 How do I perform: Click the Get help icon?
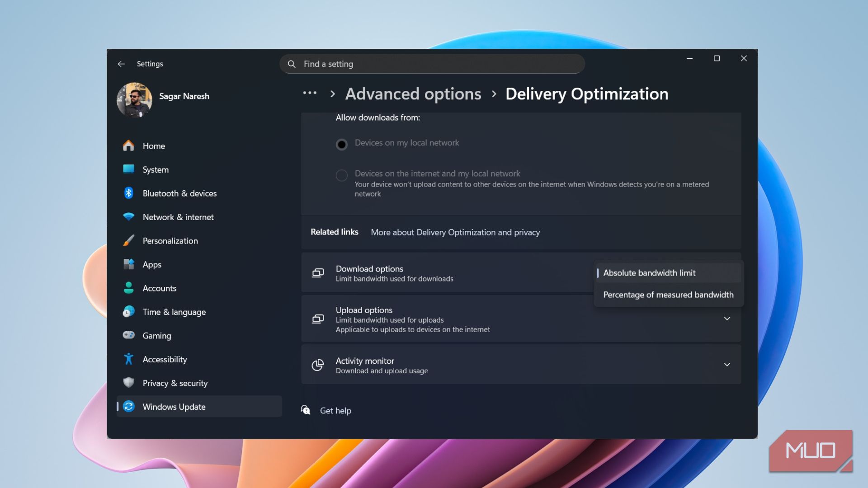point(306,410)
